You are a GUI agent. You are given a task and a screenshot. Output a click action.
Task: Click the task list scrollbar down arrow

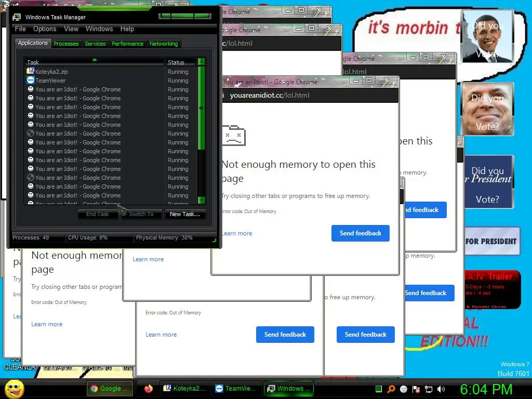201,200
